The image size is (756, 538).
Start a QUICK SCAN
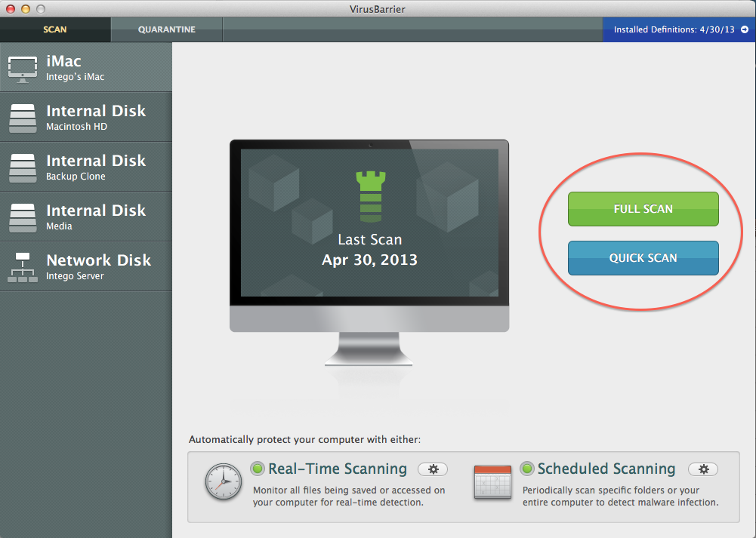[643, 258]
